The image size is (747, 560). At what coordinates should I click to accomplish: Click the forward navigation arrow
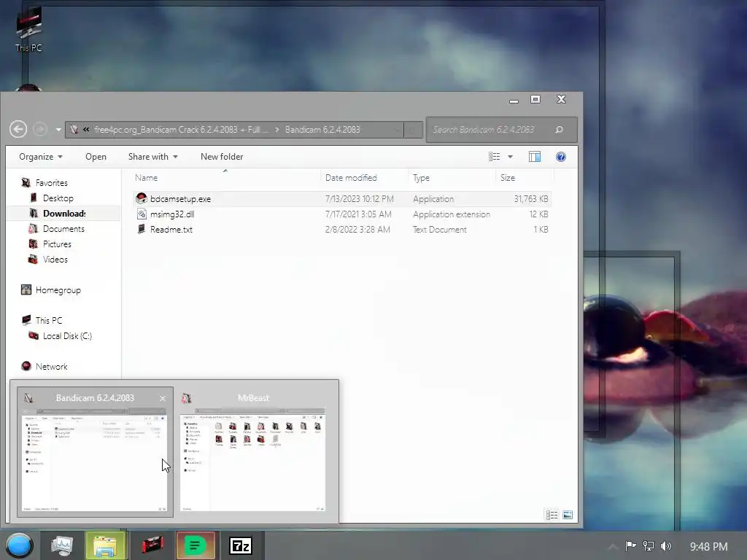coord(40,129)
